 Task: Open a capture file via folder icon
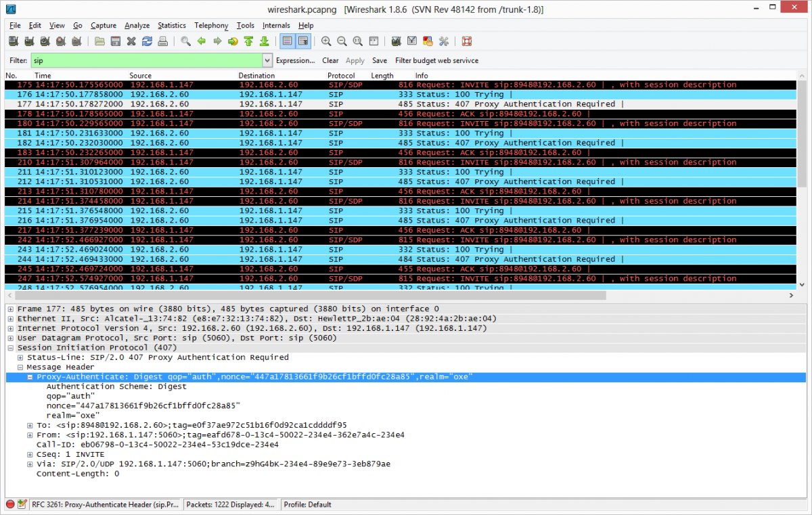tap(99, 41)
